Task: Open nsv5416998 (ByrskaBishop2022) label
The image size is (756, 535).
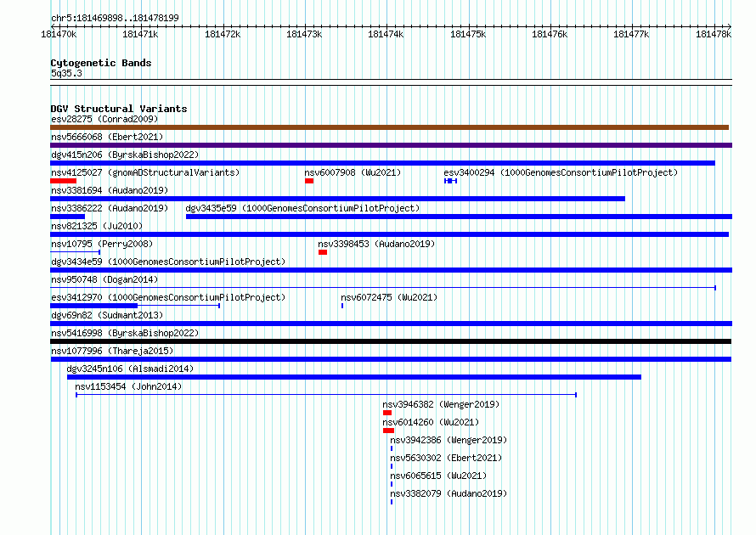Action: 125,333
